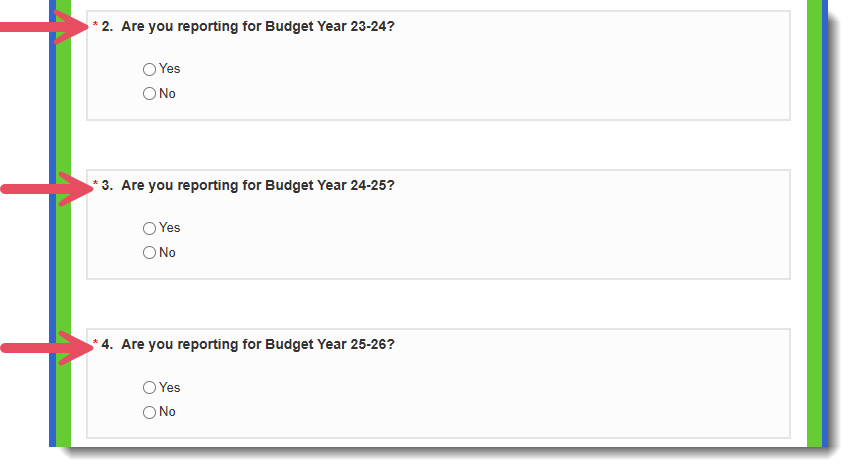Click the question text about Budget Year 25-26

point(258,345)
